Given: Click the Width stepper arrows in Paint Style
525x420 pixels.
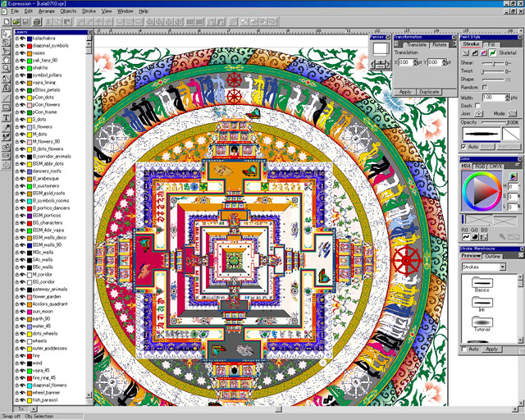Looking at the screenshot, I should click(508, 97).
